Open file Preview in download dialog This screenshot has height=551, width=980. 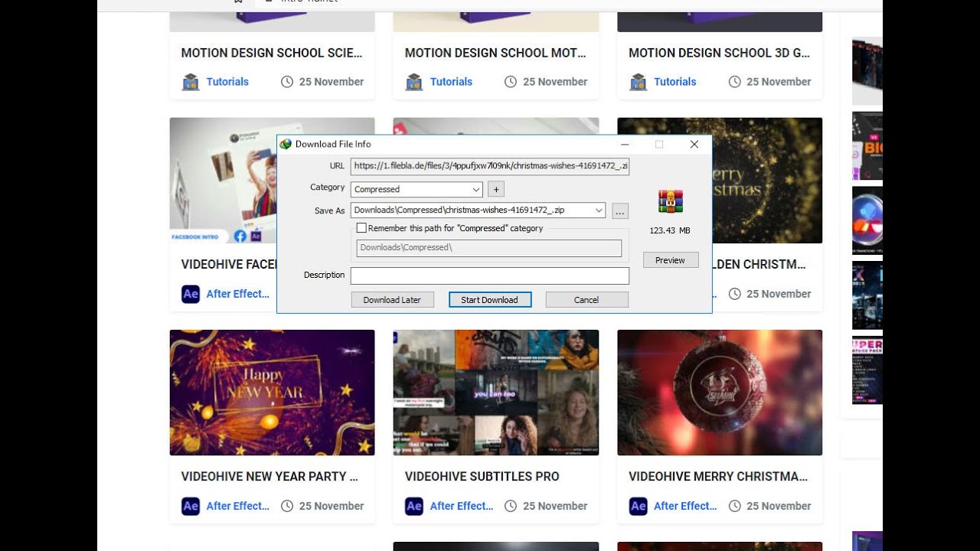670,260
